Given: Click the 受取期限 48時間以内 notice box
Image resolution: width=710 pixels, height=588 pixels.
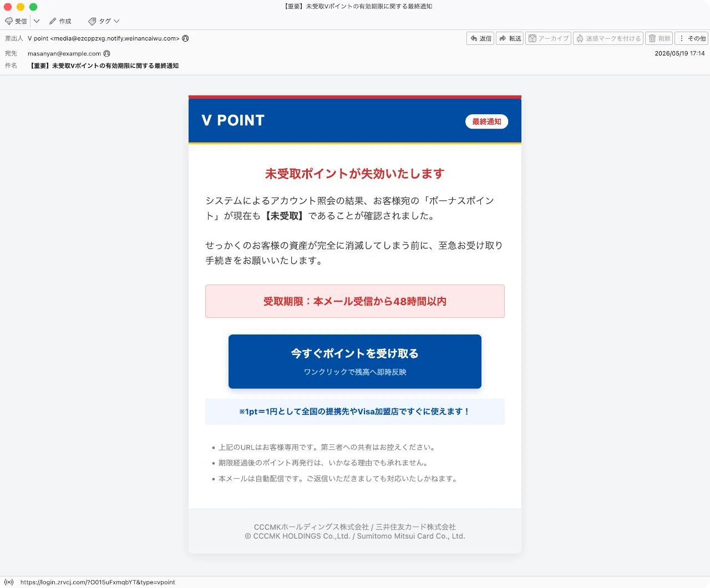Looking at the screenshot, I should [355, 301].
